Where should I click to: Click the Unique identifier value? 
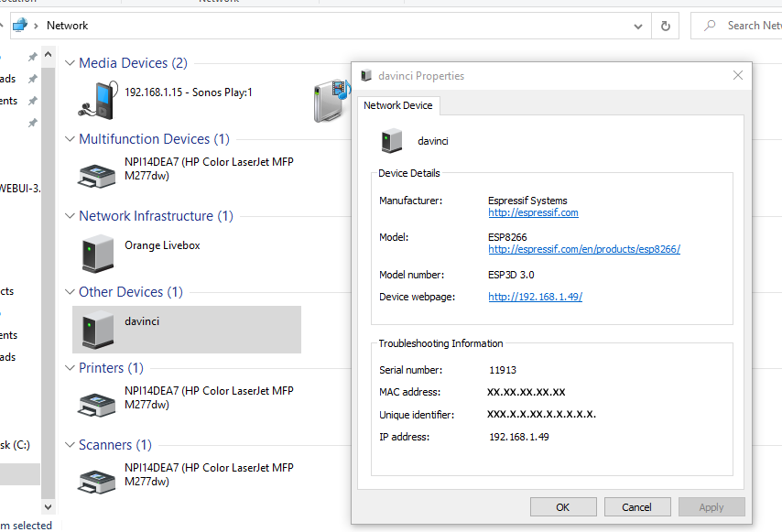(x=541, y=414)
